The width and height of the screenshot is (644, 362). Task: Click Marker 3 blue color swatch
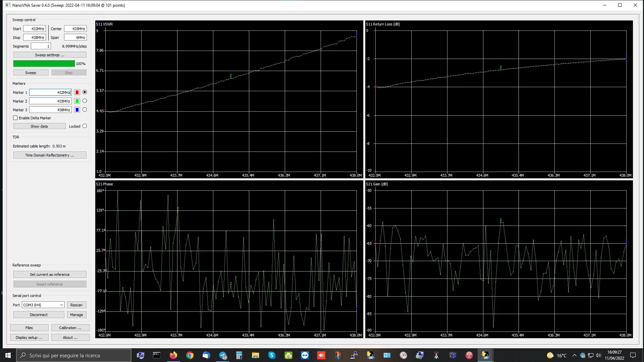77,110
